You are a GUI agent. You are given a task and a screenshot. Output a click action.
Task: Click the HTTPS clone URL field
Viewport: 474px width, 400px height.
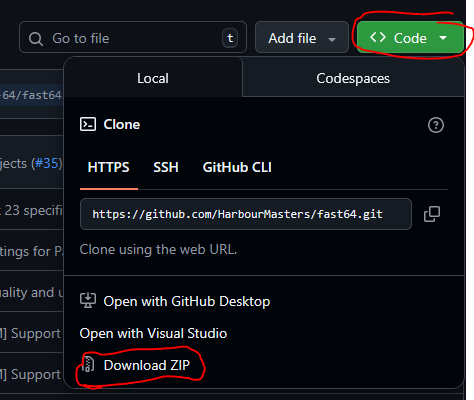[x=246, y=214]
